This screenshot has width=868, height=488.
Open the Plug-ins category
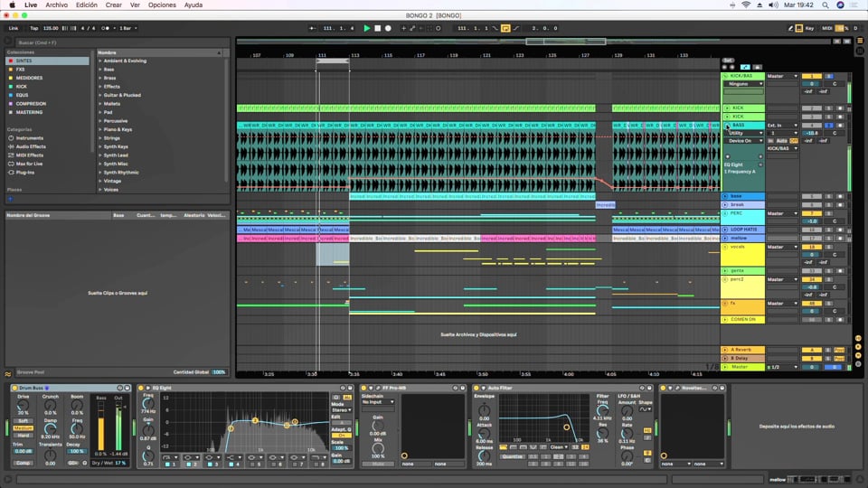[25, 173]
